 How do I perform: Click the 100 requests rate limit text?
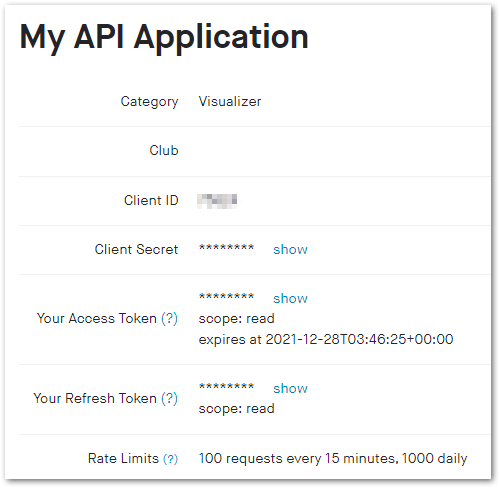(333, 459)
